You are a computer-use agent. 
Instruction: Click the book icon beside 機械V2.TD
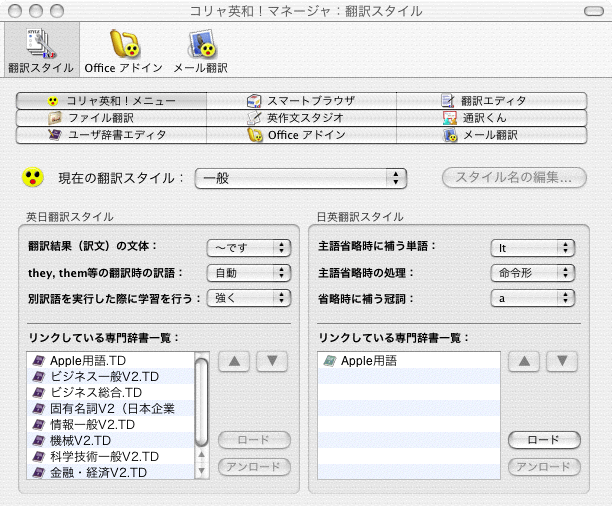coord(38,440)
